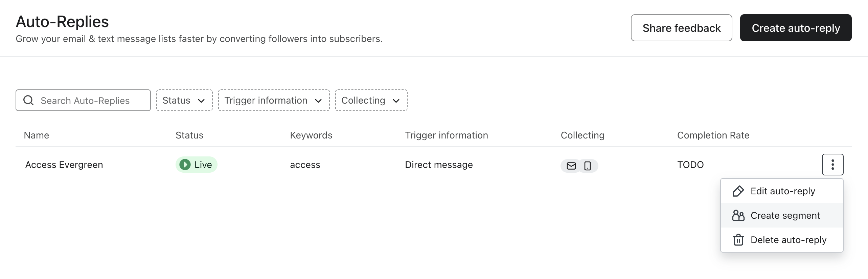
Task: Click the email envelope collecting icon
Action: coord(571,166)
